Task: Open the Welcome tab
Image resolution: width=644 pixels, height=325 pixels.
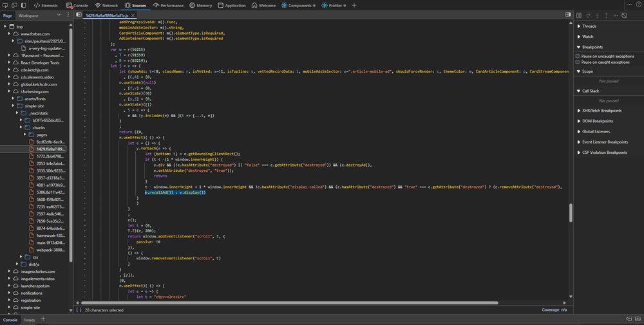Action: point(263,5)
